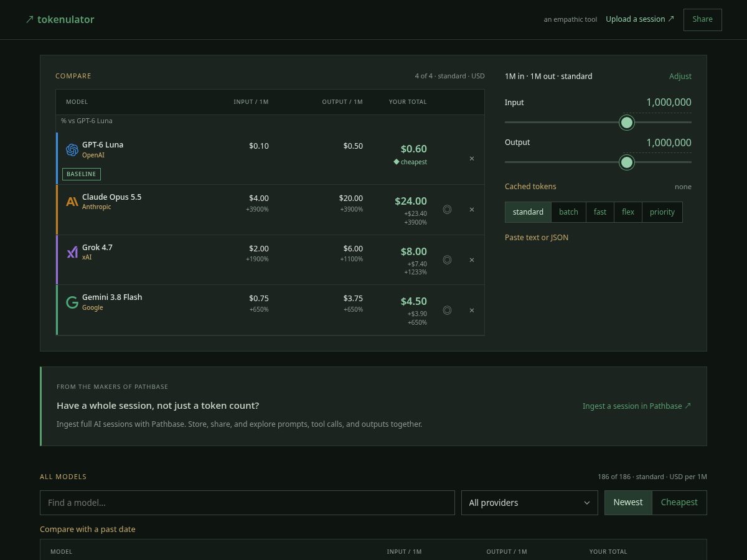Viewport: 747px width, 560px height.
Task: Remove Grok 4.7 from comparison
Action: 472,260
